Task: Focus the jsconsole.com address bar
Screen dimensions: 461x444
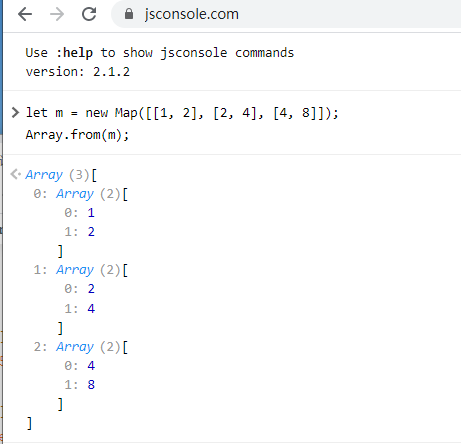Action: tap(286, 14)
